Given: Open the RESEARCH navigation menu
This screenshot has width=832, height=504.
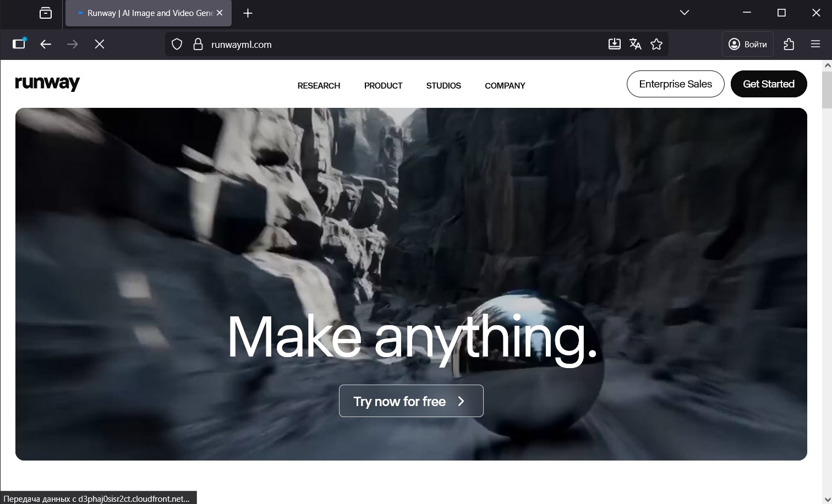Looking at the screenshot, I should 319,86.
